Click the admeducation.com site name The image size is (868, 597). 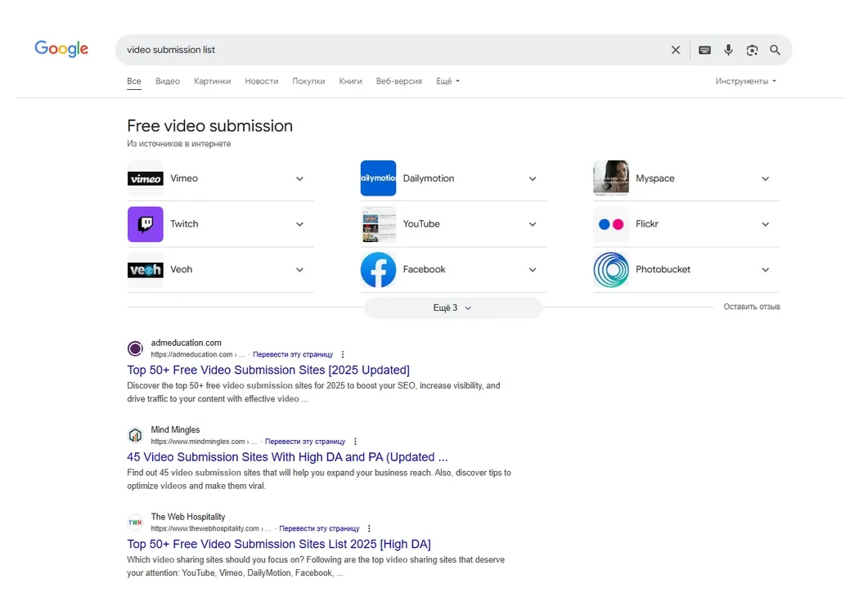pos(186,343)
